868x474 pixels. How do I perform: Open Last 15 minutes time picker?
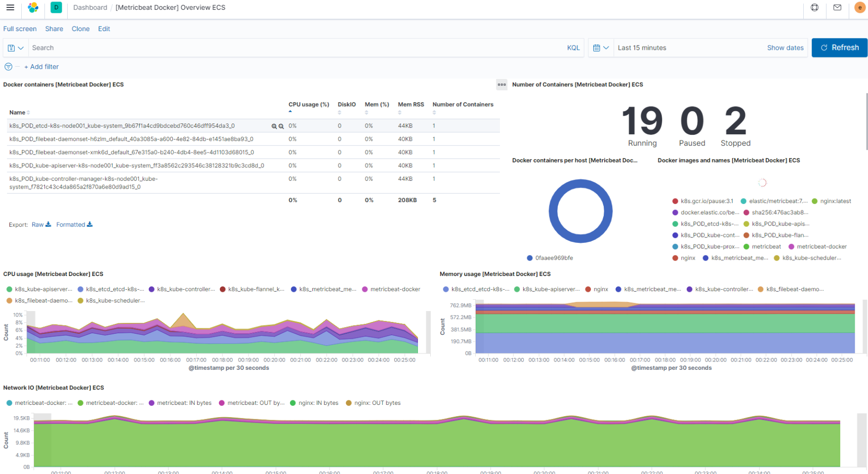coord(642,48)
